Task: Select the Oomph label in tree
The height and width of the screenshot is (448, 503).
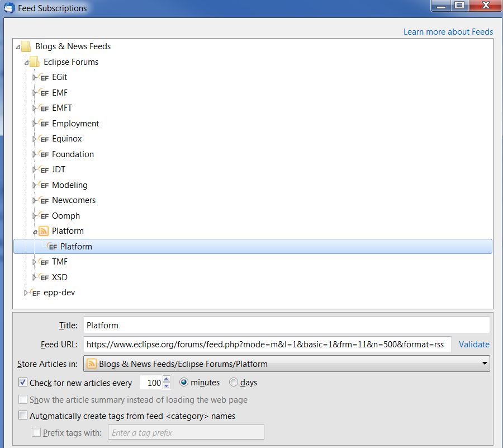Action: tap(66, 216)
